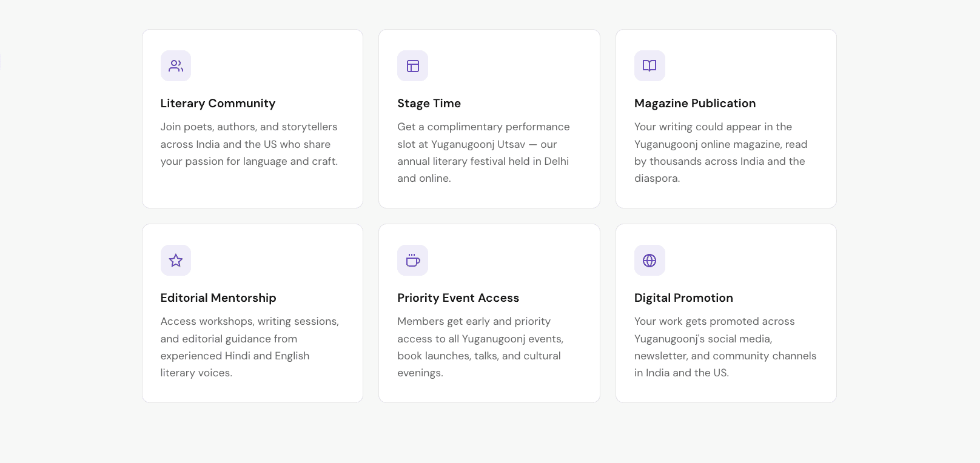
Task: Click the people icon for Literary Community
Action: 176,65
